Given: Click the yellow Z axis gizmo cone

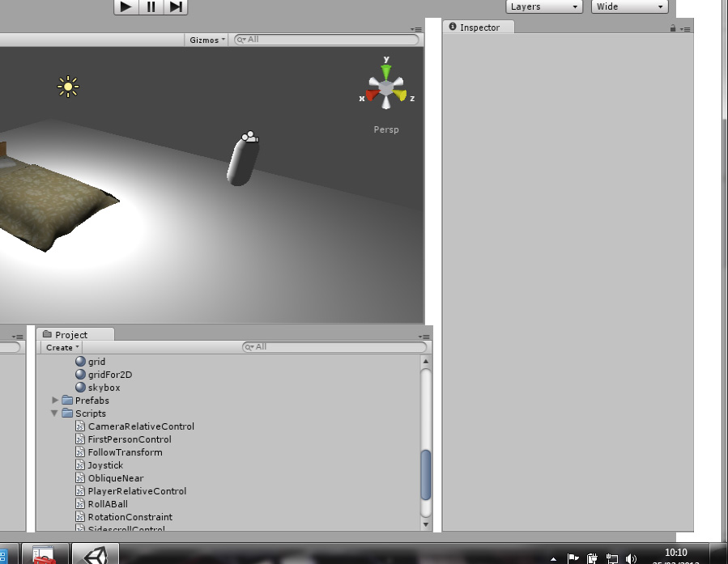Looking at the screenshot, I should click(x=401, y=95).
